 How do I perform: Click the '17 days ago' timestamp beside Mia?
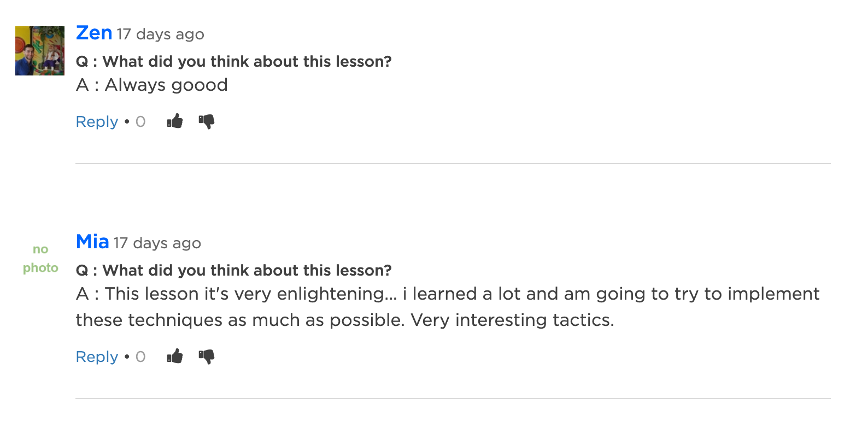click(157, 243)
